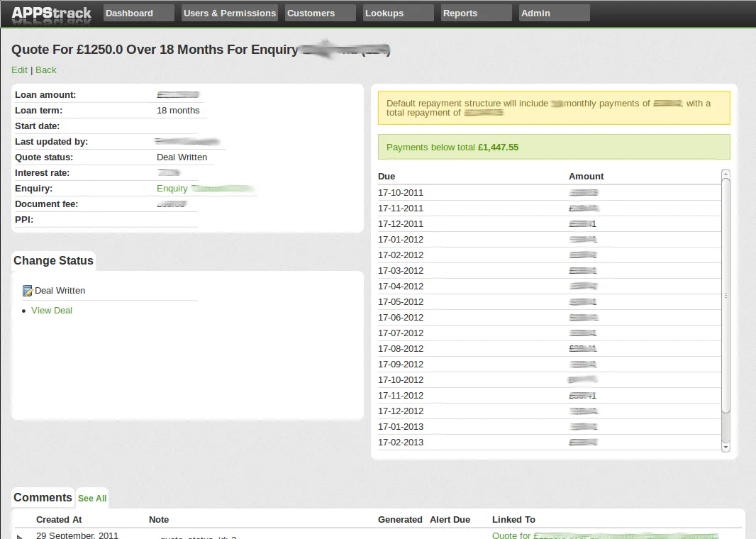Click See All comments

tap(92, 499)
